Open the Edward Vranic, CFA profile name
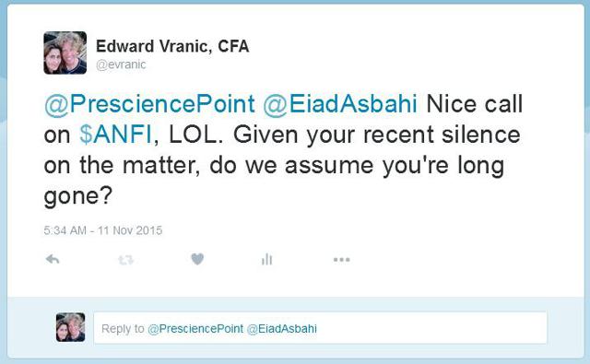This screenshot has width=590, height=364. (x=172, y=46)
